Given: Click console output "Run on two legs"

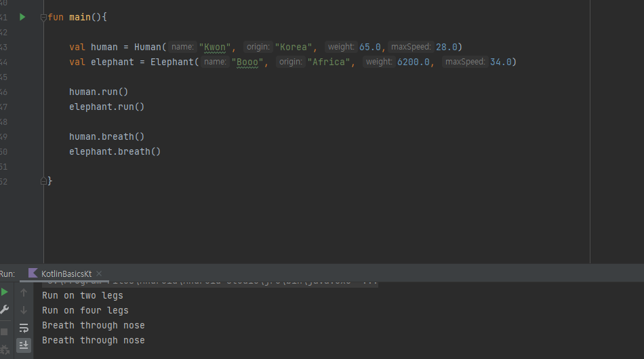Looking at the screenshot, I should click(83, 296).
